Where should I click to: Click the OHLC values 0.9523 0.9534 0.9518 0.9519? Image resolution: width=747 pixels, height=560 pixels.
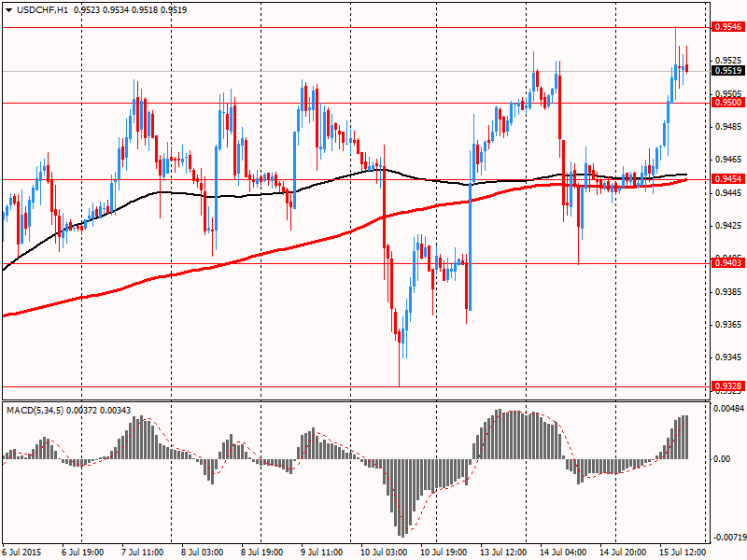pos(130,10)
